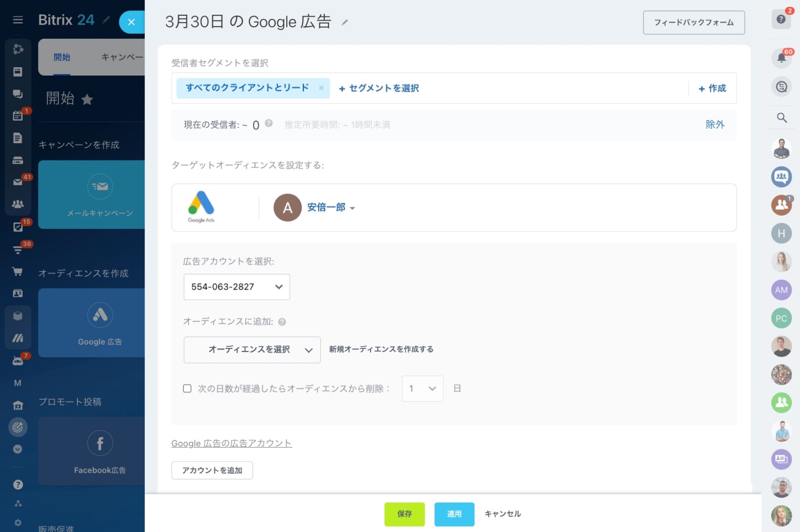800x532 pixels.
Task: Enable removal from audience after days checkbox
Action: click(187, 388)
